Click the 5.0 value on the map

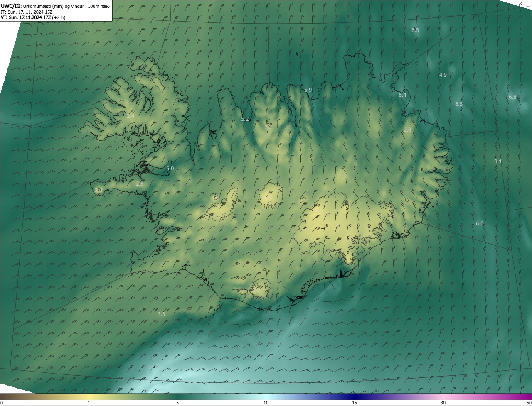point(170,169)
